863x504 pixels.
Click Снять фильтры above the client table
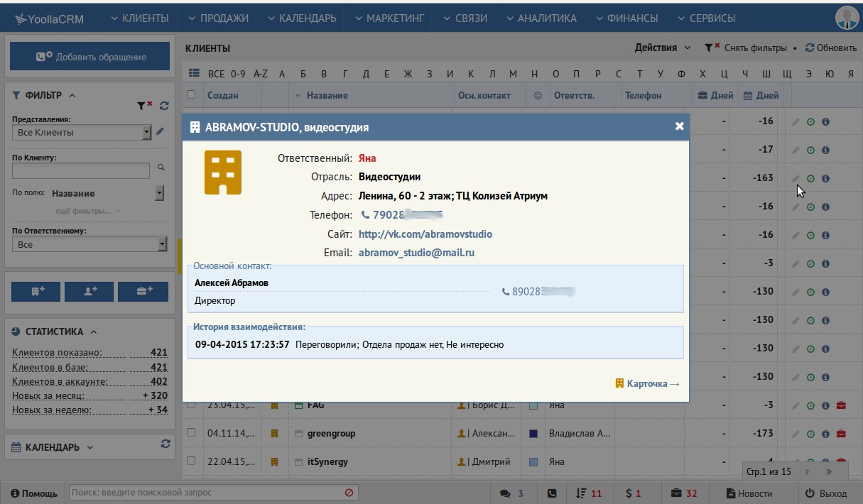746,48
